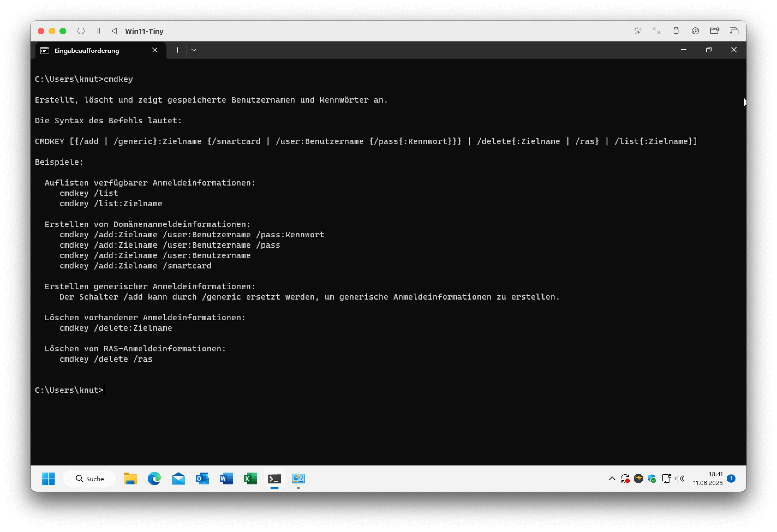Close the terminal window with X

pos(734,50)
